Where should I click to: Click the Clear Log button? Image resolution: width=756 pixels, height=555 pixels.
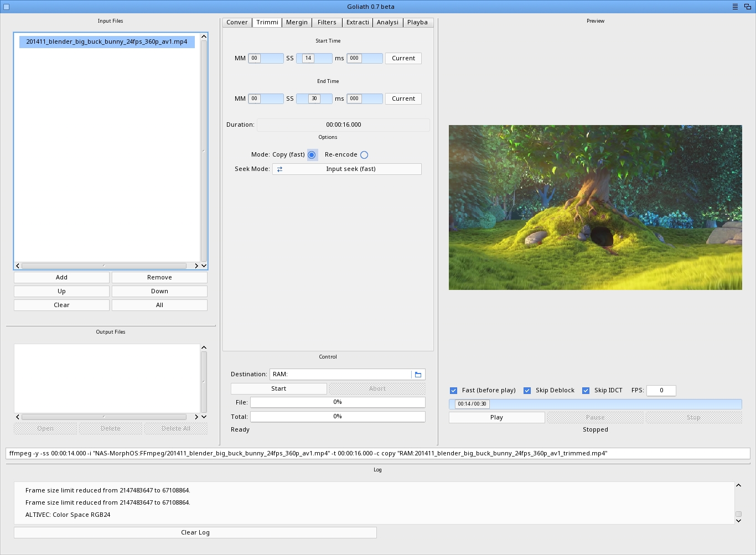pos(195,532)
